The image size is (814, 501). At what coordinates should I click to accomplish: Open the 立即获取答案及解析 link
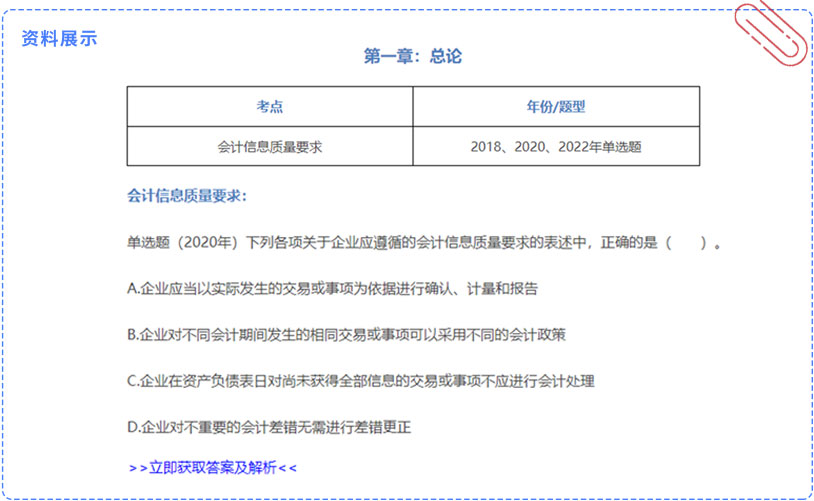(x=213, y=467)
